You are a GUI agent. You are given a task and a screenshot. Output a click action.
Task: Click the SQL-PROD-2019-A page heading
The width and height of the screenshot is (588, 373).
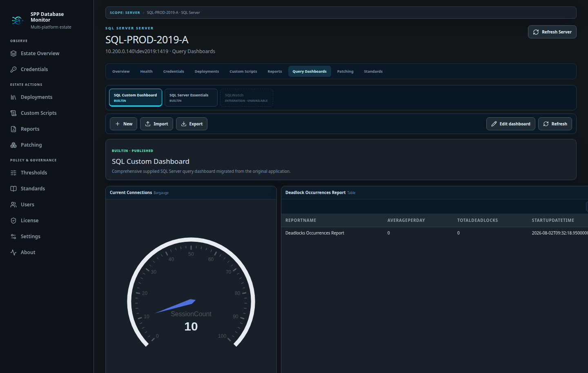147,40
